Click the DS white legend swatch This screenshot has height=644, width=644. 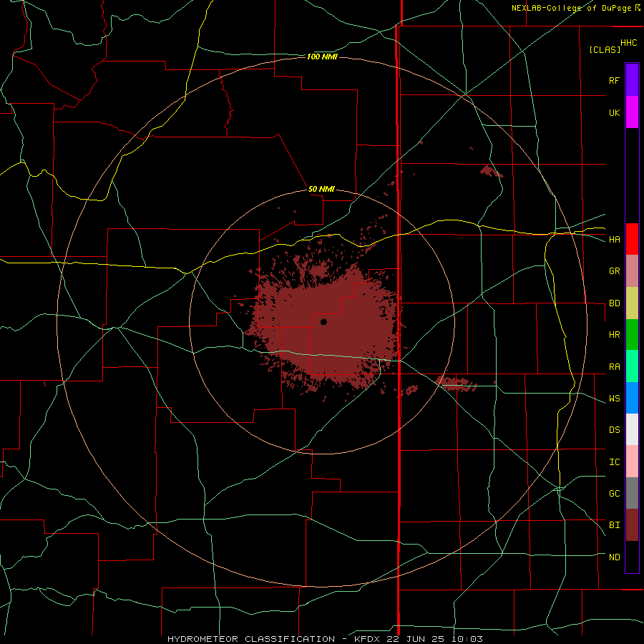[x=632, y=429]
